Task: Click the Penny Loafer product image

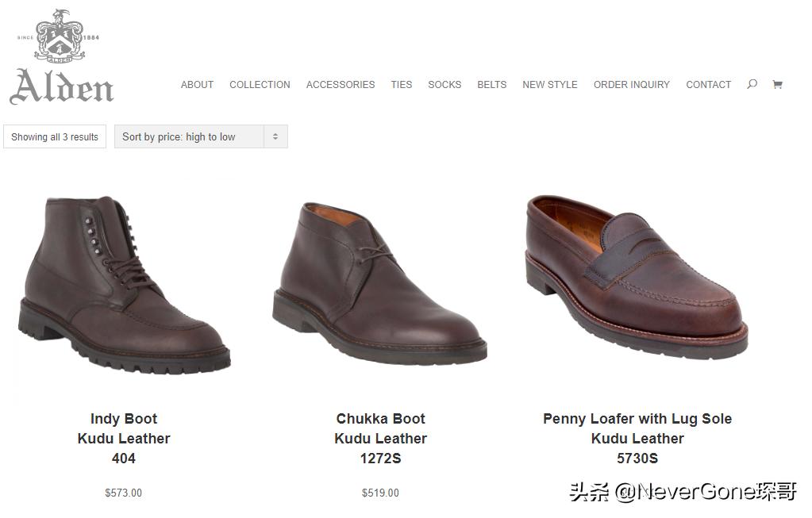Action: [637, 276]
